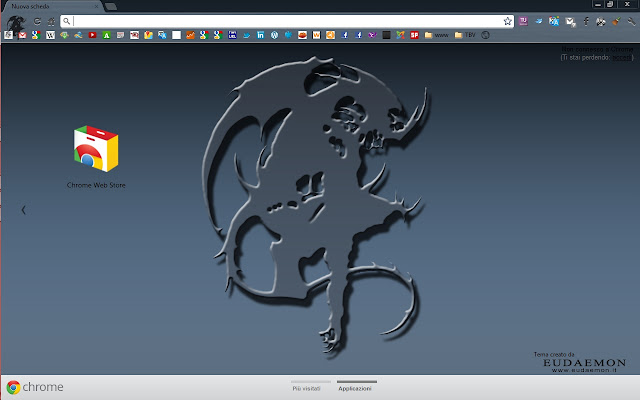The image size is (640, 400).
Task: Open the Joomla bookmark
Action: [400, 35]
